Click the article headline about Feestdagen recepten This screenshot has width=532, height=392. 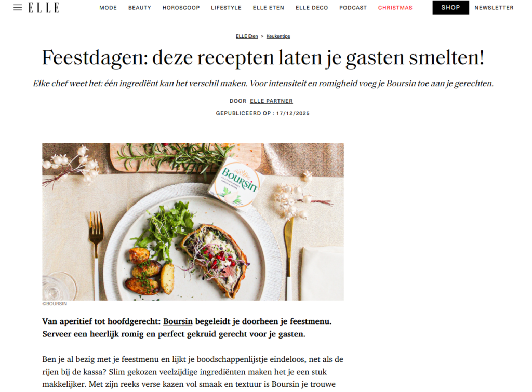click(x=263, y=58)
